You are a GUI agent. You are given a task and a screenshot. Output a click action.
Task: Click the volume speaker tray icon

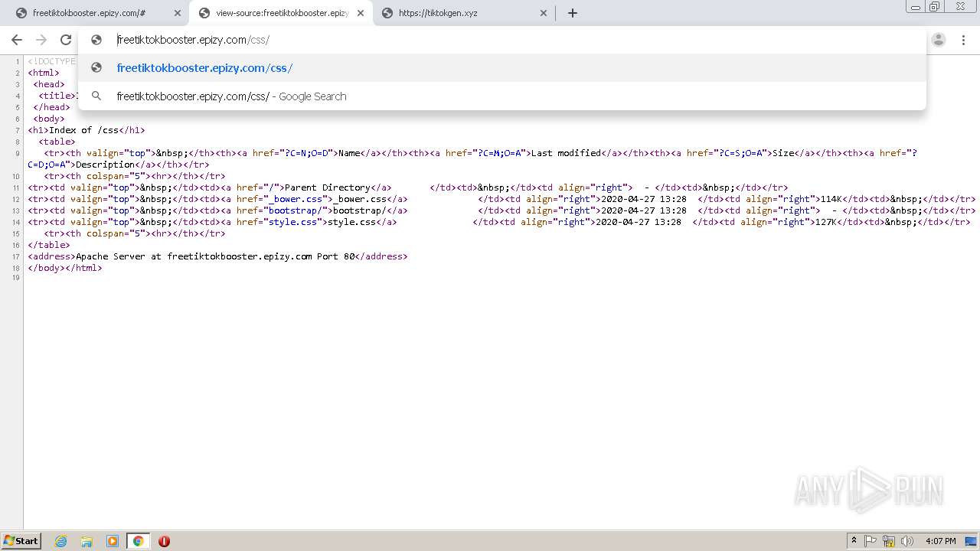click(x=907, y=541)
